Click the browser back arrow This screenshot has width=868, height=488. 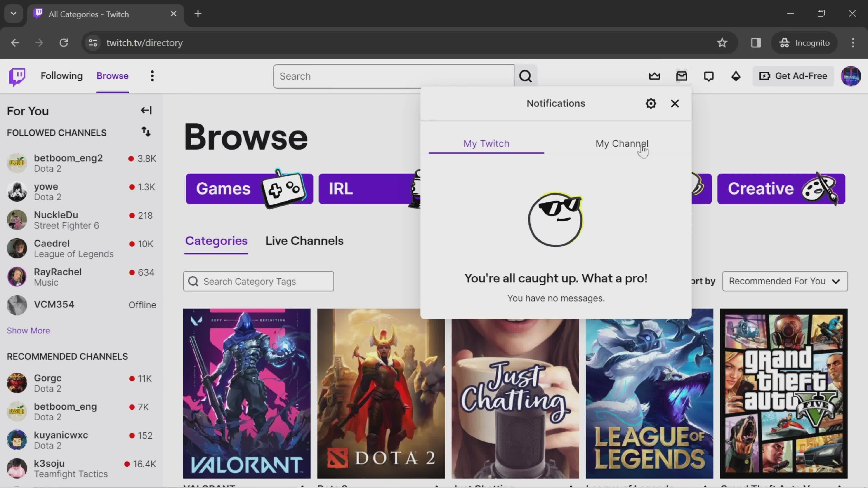click(x=15, y=43)
